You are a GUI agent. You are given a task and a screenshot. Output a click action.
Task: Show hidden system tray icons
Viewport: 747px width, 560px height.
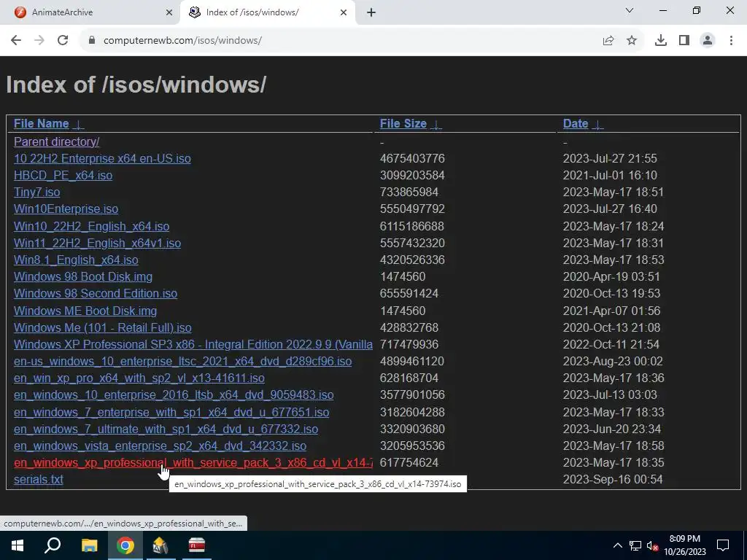617,545
